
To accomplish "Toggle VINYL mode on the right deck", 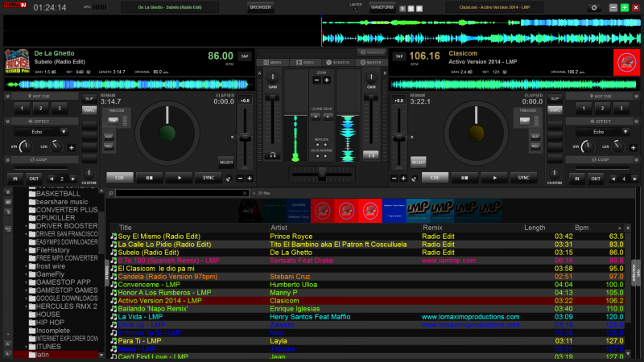I will (555, 109).
